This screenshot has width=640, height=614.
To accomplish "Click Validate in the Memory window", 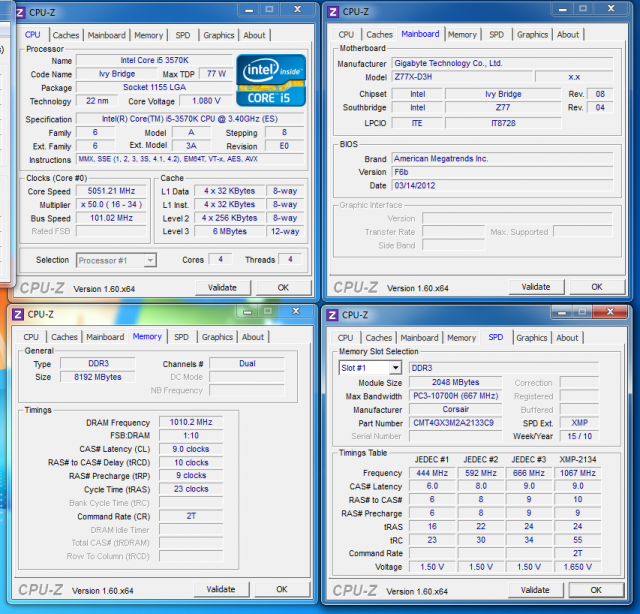I will pyautogui.click(x=221, y=589).
